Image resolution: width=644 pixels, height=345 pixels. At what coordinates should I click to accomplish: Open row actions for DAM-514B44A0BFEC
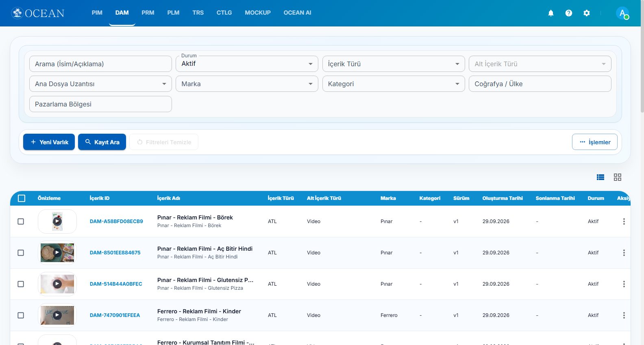click(624, 284)
